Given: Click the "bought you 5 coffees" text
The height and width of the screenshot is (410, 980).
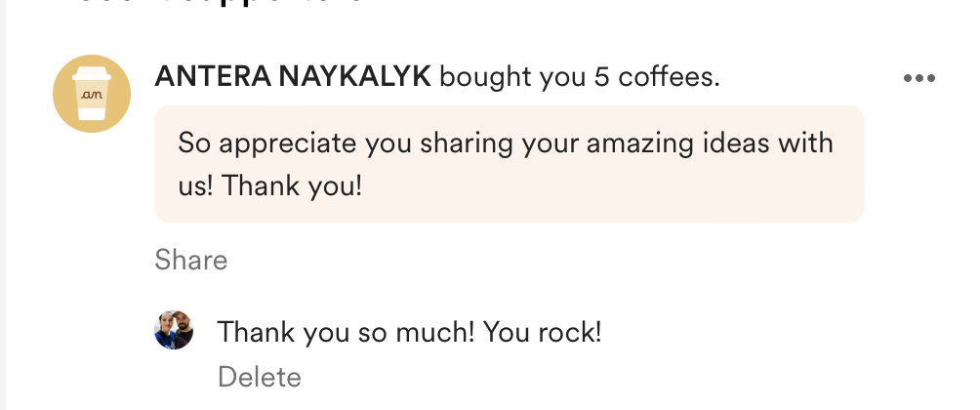Looking at the screenshot, I should click(579, 77).
